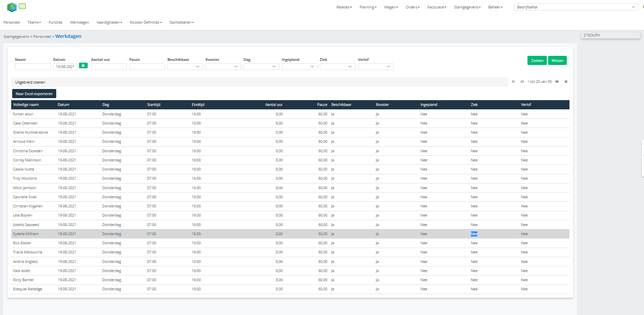Image resolution: width=644 pixels, height=315 pixels.
Task: Sort by Aantal uur column header
Action: pyautogui.click(x=274, y=105)
